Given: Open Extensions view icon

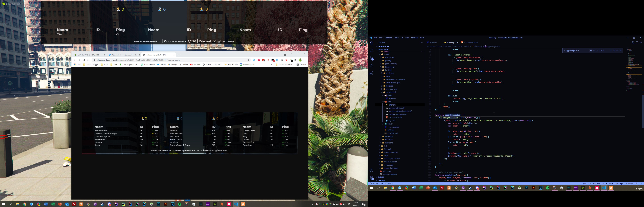Looking at the screenshot, I should tap(371, 73).
